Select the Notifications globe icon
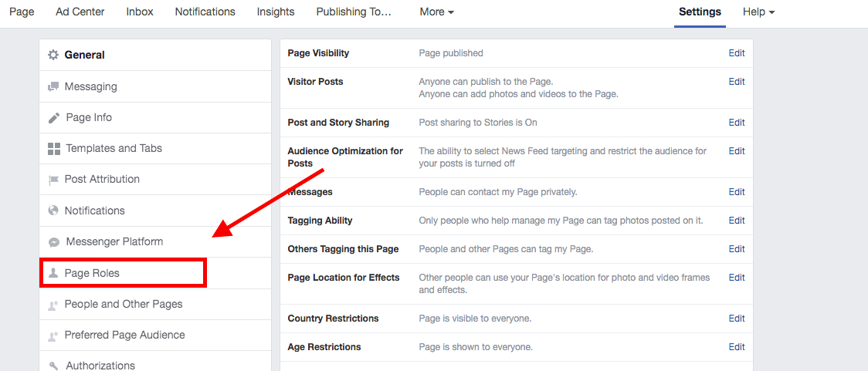 [x=53, y=211]
